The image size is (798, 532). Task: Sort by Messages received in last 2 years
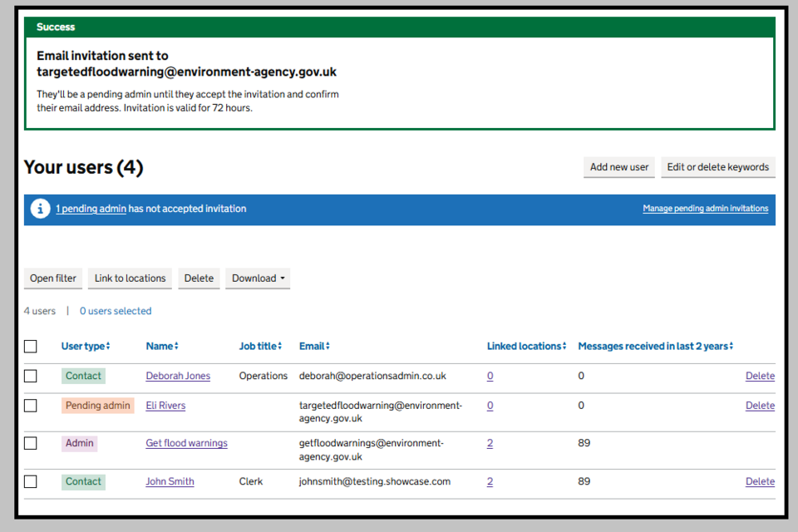pyautogui.click(x=655, y=346)
